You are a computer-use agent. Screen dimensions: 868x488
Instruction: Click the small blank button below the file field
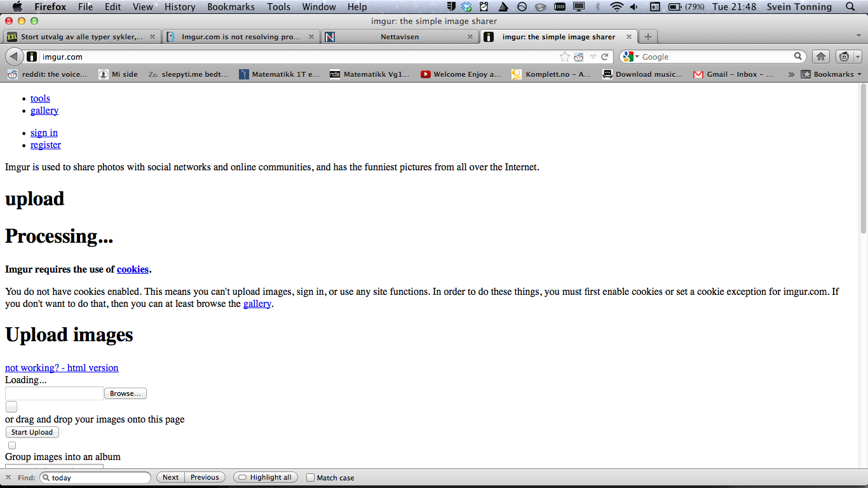click(x=11, y=407)
